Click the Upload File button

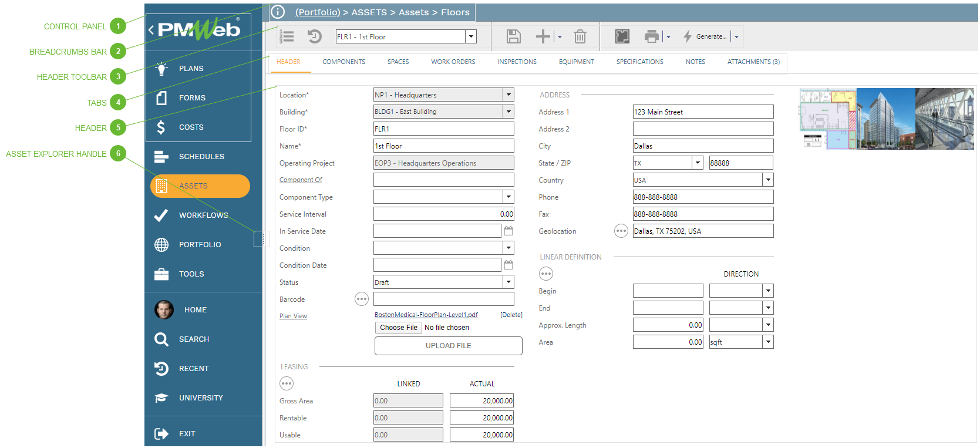click(448, 346)
